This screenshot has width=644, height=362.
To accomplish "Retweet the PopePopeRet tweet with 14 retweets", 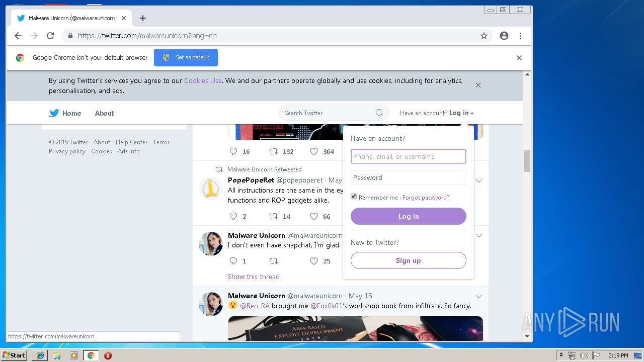I will [x=273, y=216].
